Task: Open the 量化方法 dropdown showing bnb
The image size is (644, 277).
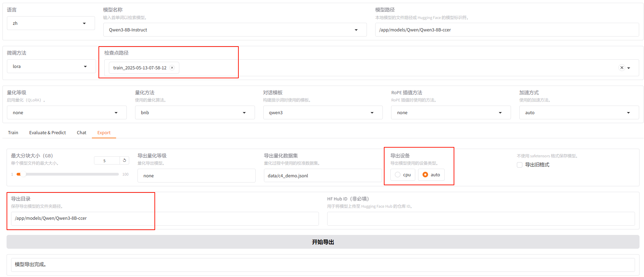Action: click(x=195, y=113)
